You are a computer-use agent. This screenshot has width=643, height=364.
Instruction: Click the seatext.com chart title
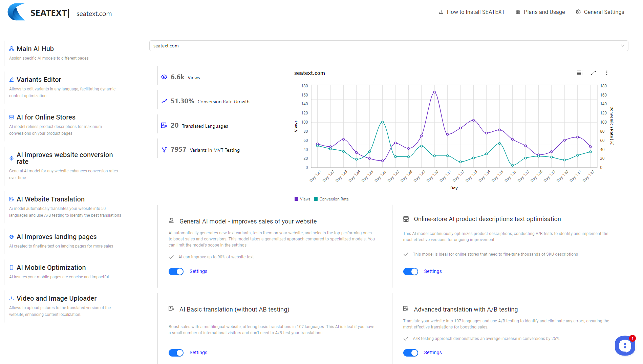(309, 73)
